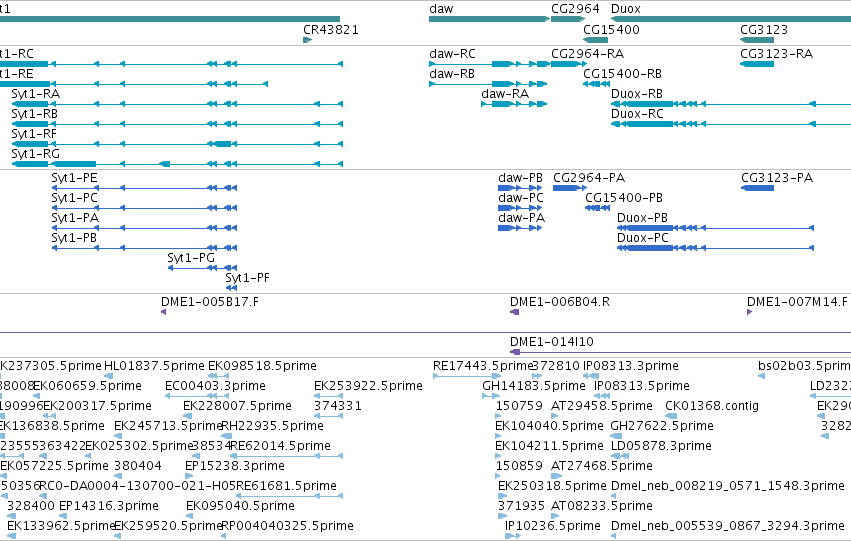Open EST AT08233.5prime
The image size is (851, 541).
(x=601, y=507)
